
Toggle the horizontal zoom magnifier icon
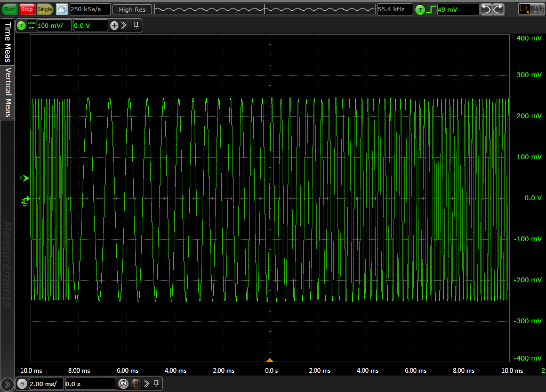[x=123, y=383]
